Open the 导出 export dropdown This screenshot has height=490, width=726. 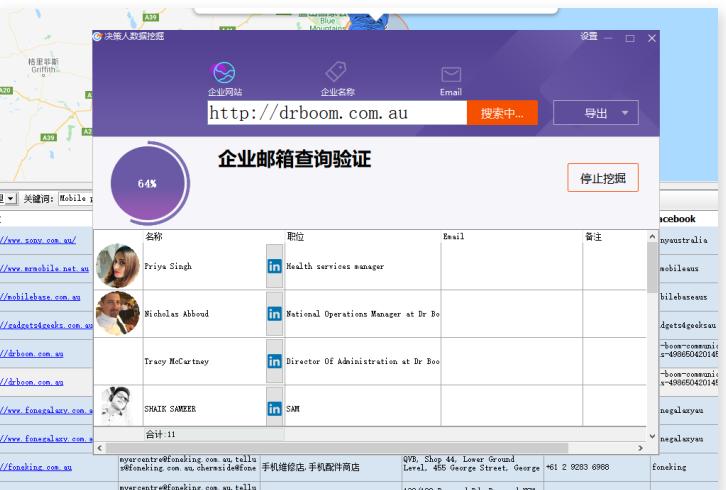[x=596, y=113]
